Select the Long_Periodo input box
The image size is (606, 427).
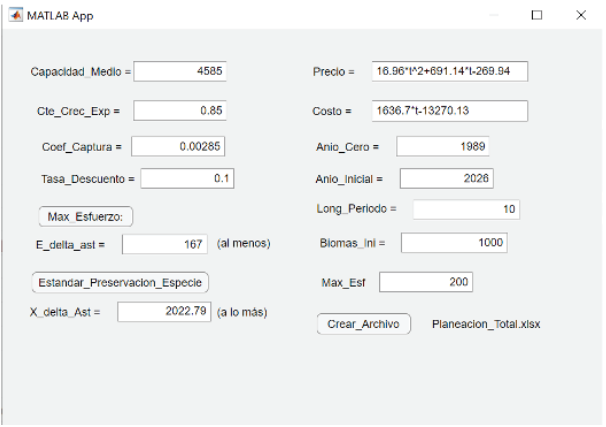[x=465, y=209]
